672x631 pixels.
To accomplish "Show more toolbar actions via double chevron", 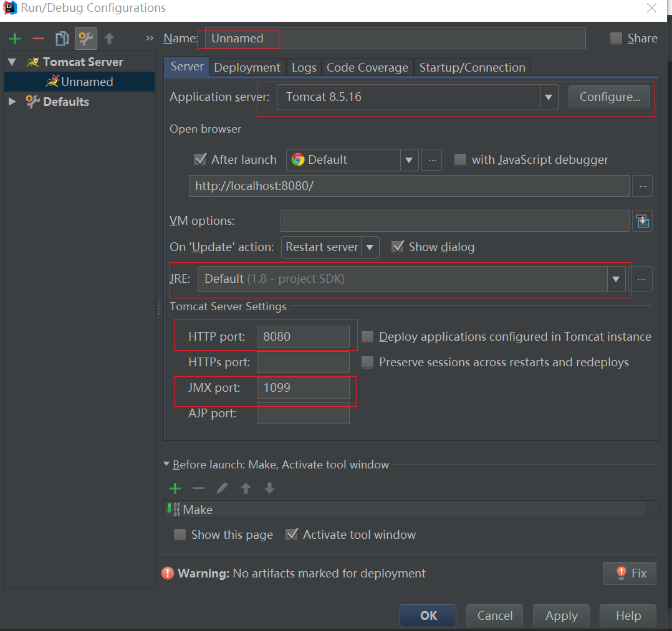I will (150, 38).
